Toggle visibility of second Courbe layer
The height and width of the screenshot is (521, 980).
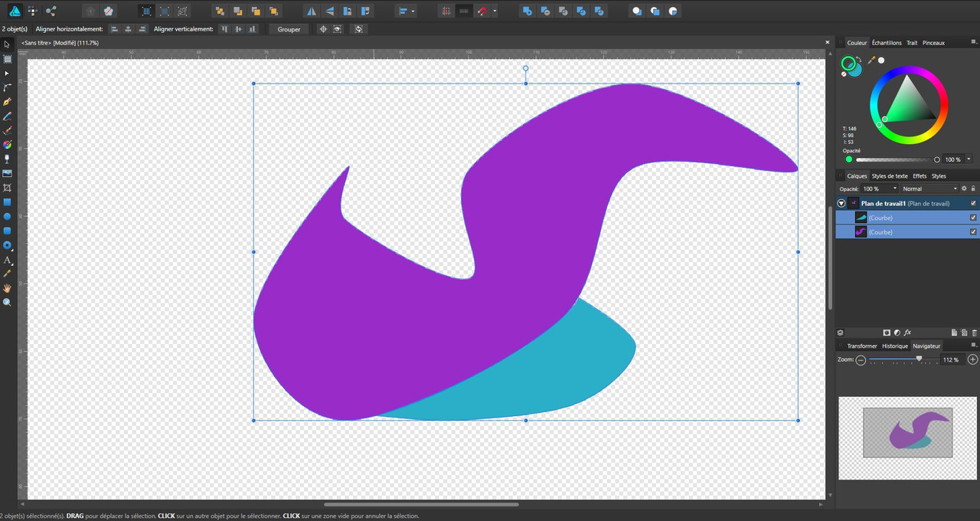(x=973, y=231)
